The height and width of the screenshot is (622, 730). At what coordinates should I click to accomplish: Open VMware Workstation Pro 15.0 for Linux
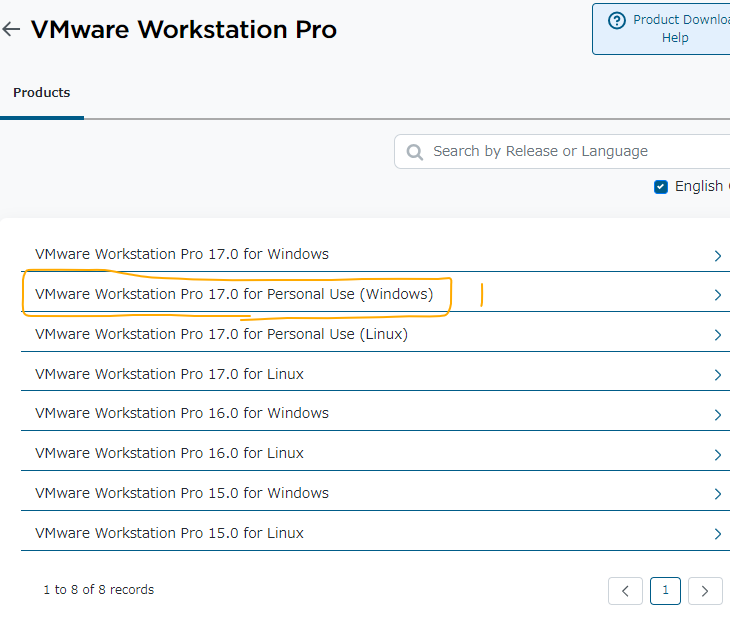point(169,534)
